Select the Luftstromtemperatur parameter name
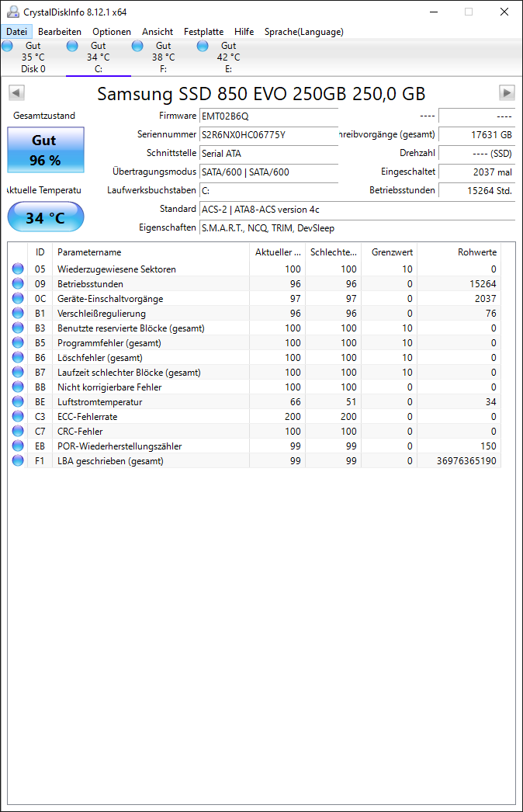The image size is (523, 812). click(99, 402)
